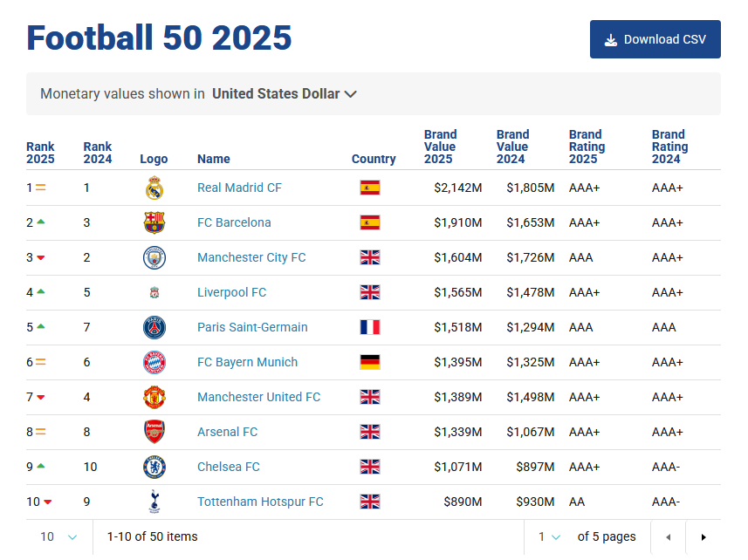The height and width of the screenshot is (560, 748).
Task: Open the United States Dollar currency dropdown
Action: coord(285,94)
